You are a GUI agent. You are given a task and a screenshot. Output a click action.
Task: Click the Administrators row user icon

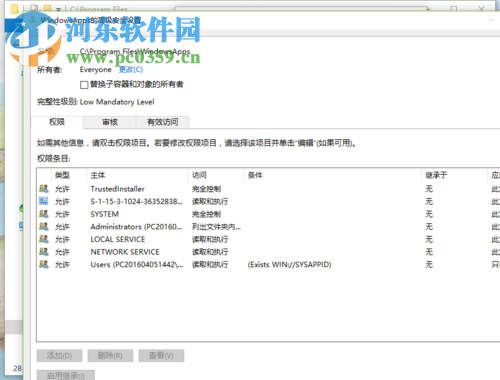coord(44,226)
